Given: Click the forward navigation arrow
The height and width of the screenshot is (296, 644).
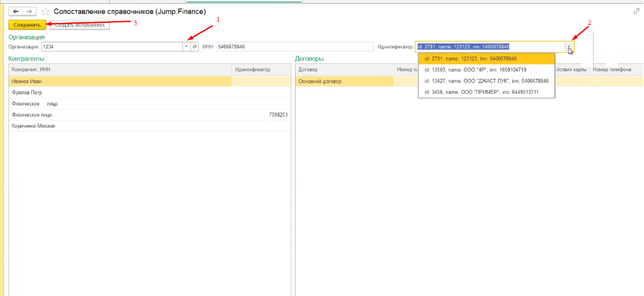Looking at the screenshot, I should [29, 12].
